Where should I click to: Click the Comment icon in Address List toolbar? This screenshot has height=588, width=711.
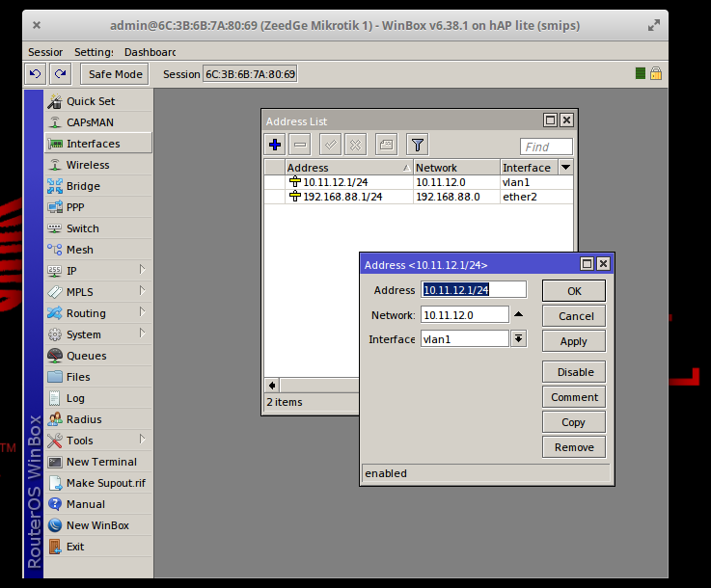point(386,145)
